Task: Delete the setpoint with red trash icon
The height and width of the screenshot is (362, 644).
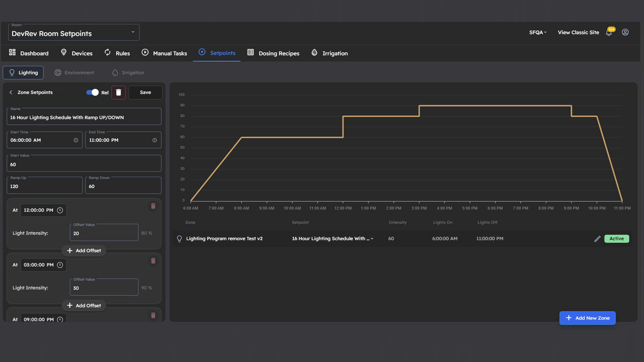Action: [x=118, y=93]
